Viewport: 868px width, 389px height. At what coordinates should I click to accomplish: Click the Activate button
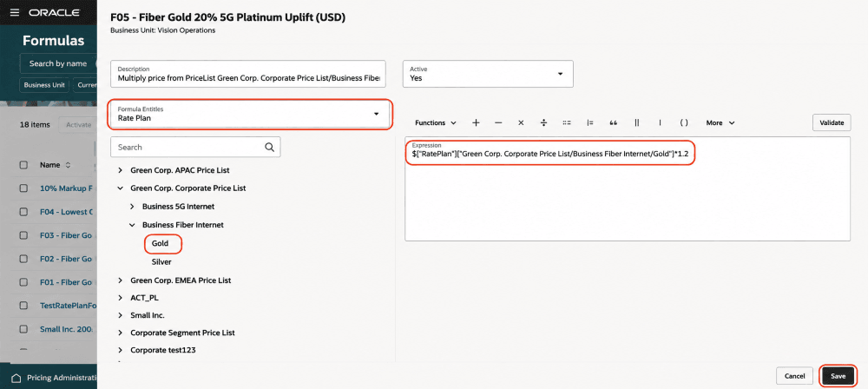[78, 125]
